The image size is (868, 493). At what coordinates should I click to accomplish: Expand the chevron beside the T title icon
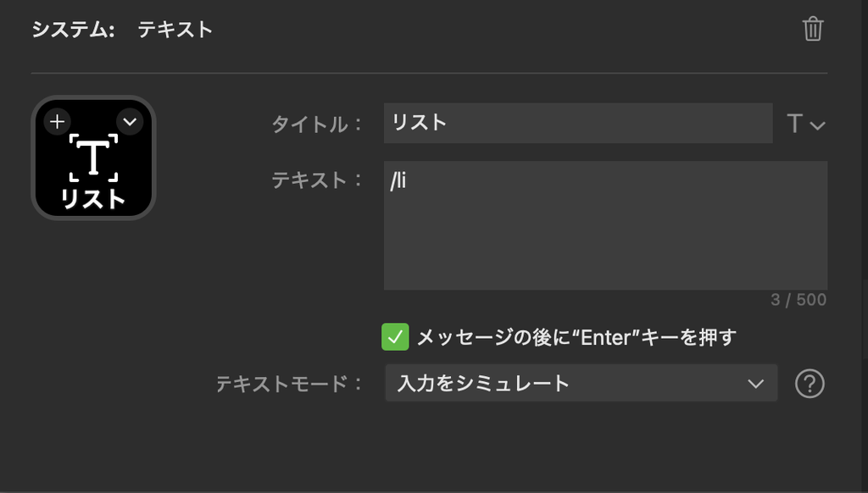click(x=818, y=125)
